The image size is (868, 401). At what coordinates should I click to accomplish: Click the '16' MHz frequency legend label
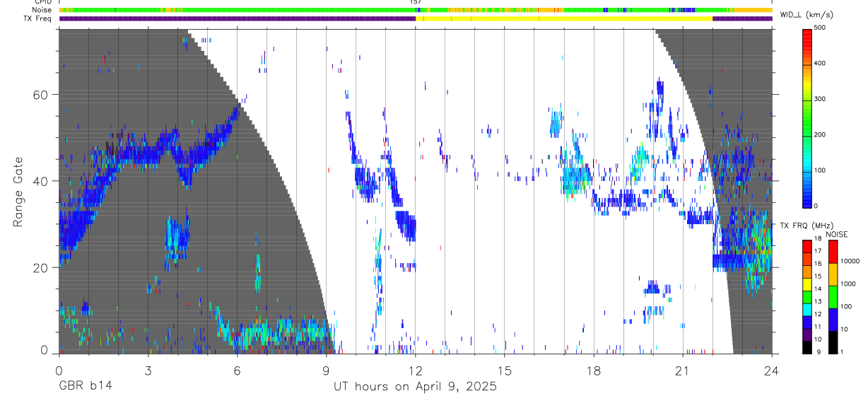819,265
